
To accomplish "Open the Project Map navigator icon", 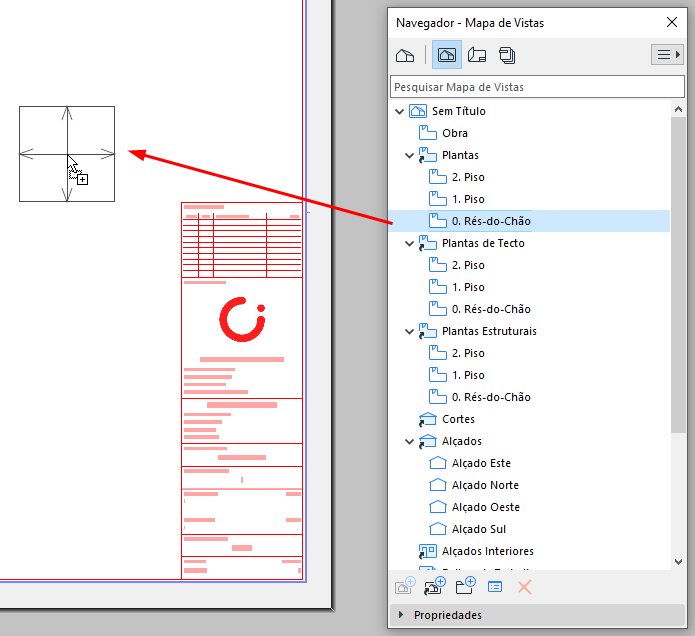I will click(x=405, y=55).
